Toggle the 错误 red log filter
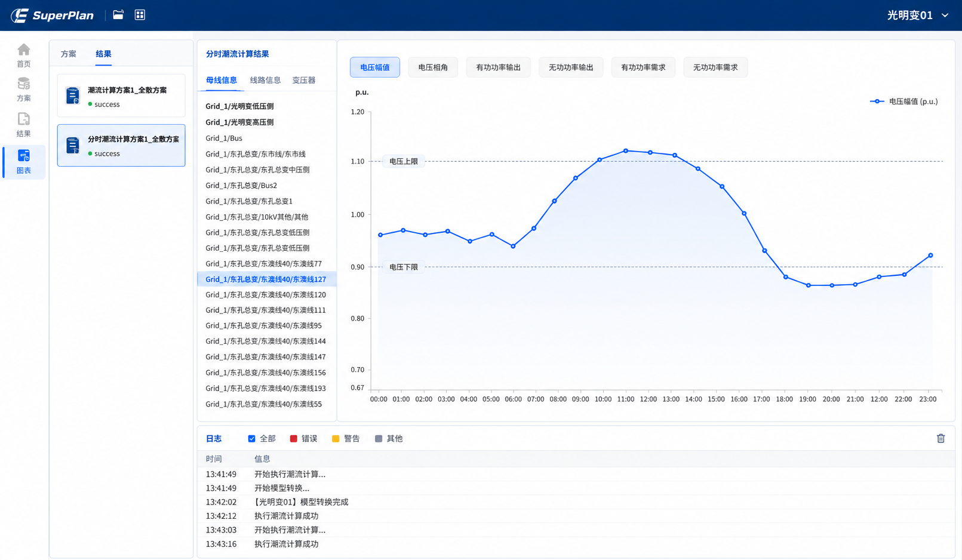The width and height of the screenshot is (962, 560). pos(293,439)
